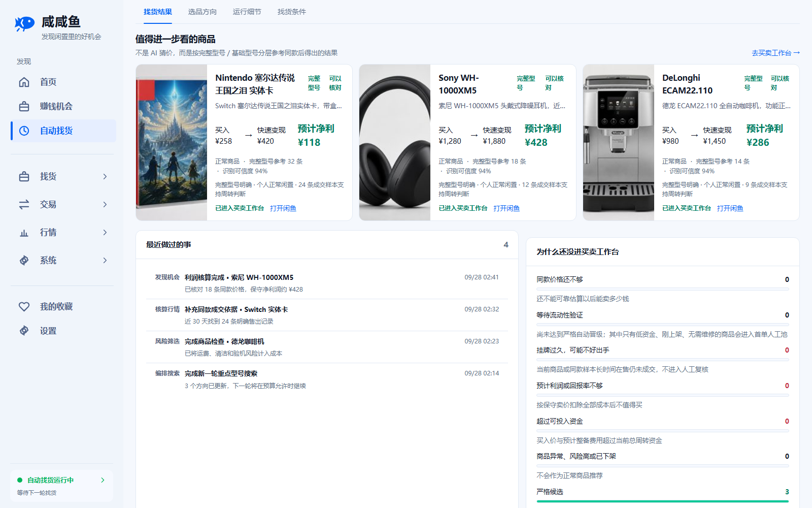Open 打开闲鱼 on the Sony WH-1000XM5 card
Image resolution: width=812 pixels, height=508 pixels.
(x=506, y=208)
